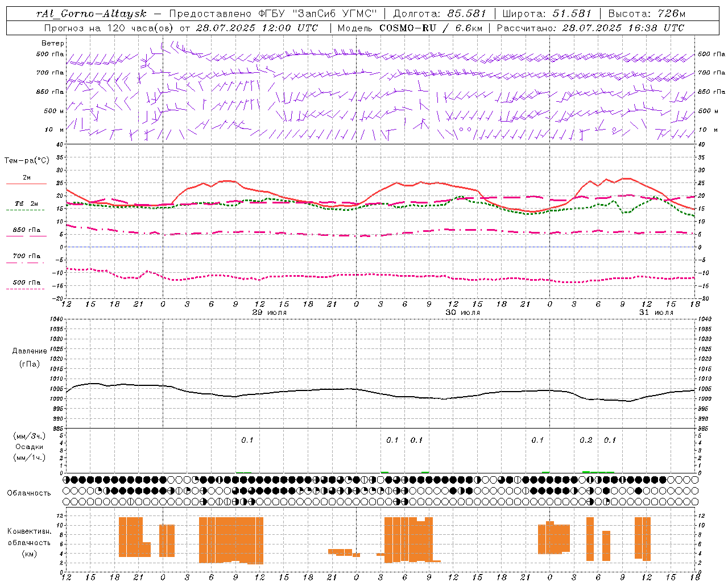Click the 0.2 precipitation amount value
The height and width of the screenshot is (582, 728).
[586, 440]
